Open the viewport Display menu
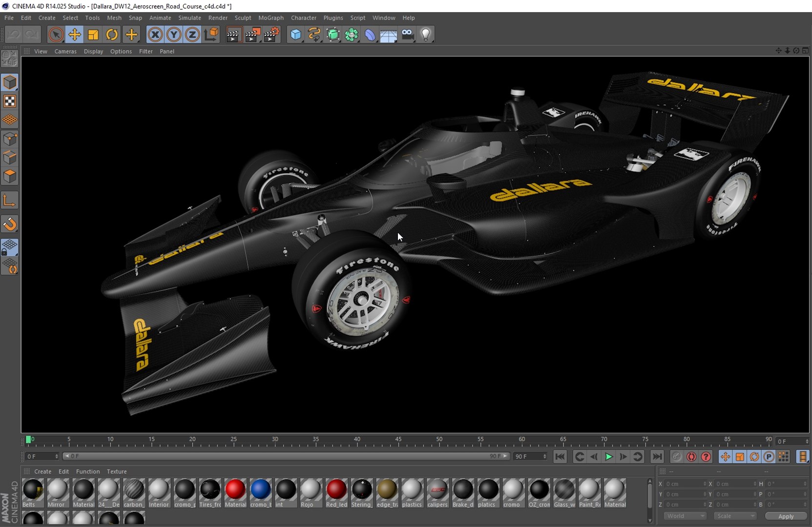 click(x=93, y=51)
